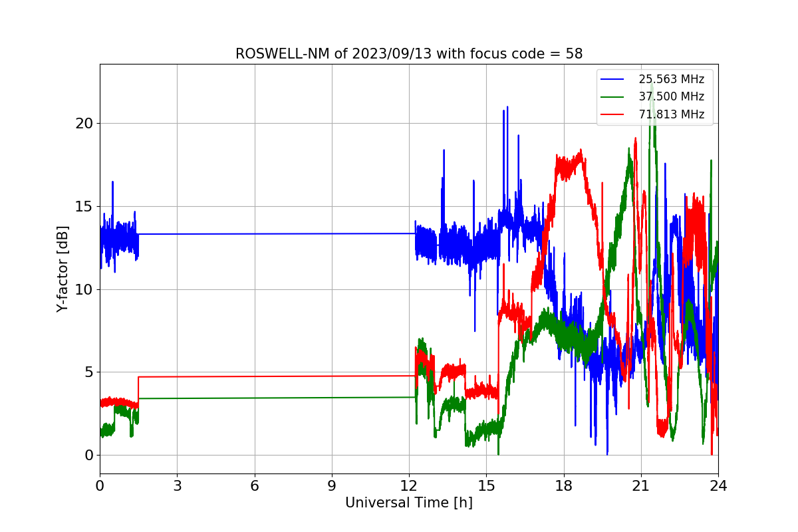798x532 pixels.
Task: Click x-axis tick label 24
Action: pyautogui.click(x=718, y=486)
